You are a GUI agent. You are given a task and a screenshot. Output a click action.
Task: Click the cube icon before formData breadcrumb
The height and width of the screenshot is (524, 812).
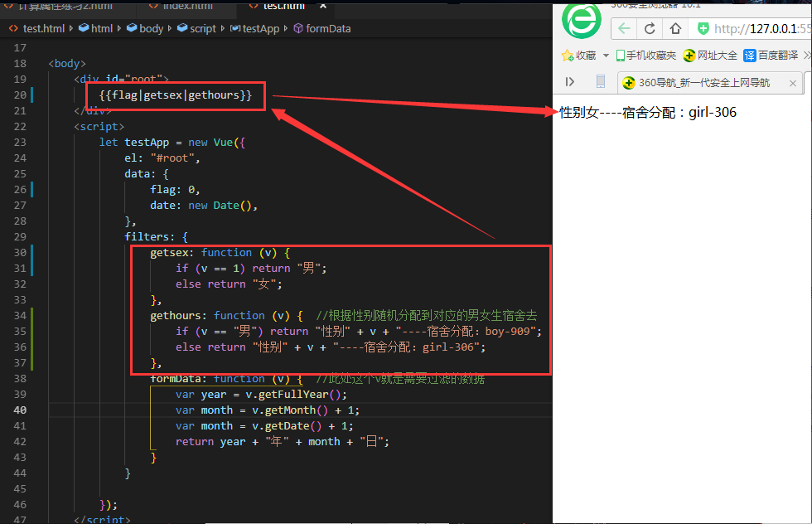coord(298,28)
